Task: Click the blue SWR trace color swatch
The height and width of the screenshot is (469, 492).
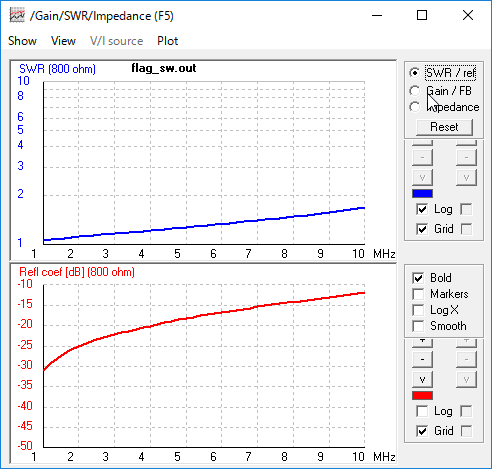Action: point(422,194)
